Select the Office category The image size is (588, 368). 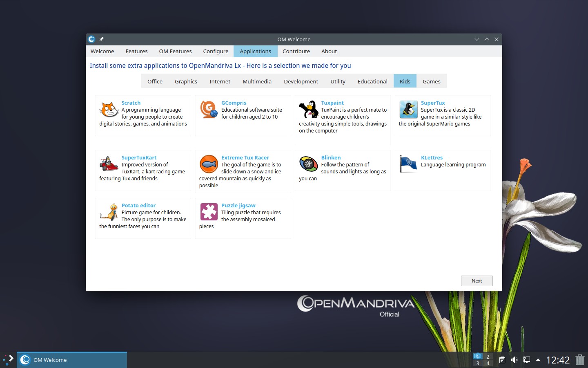155,81
